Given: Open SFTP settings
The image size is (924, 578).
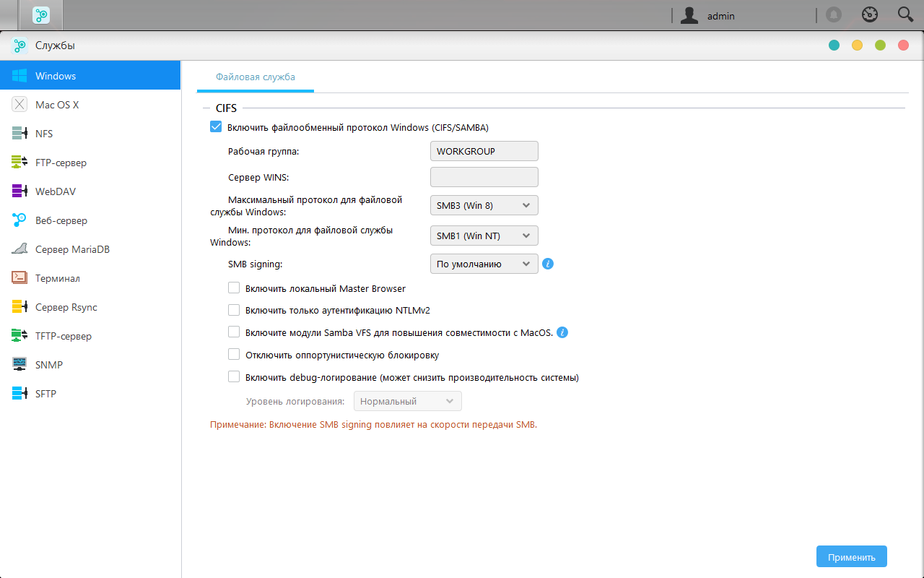Looking at the screenshot, I should tap(90, 394).
